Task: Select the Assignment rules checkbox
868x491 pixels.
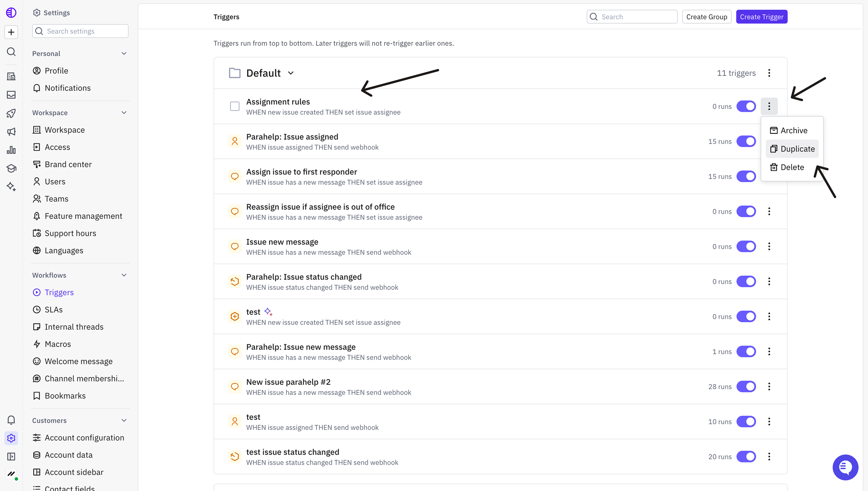Action: click(x=235, y=106)
